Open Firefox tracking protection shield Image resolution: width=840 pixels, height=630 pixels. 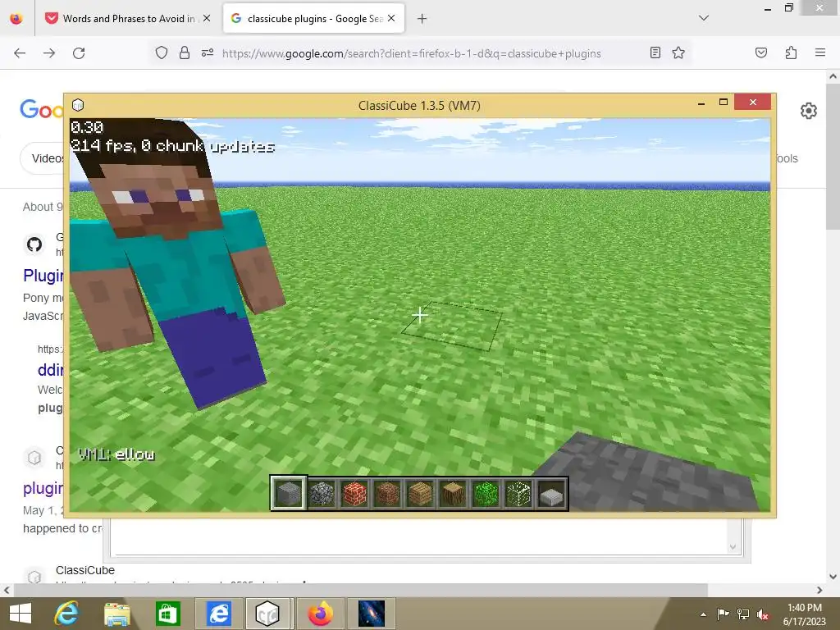pyautogui.click(x=162, y=52)
